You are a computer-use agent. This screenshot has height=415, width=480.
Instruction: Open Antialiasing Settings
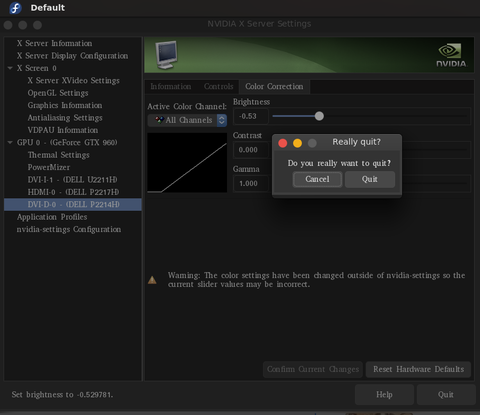65,118
